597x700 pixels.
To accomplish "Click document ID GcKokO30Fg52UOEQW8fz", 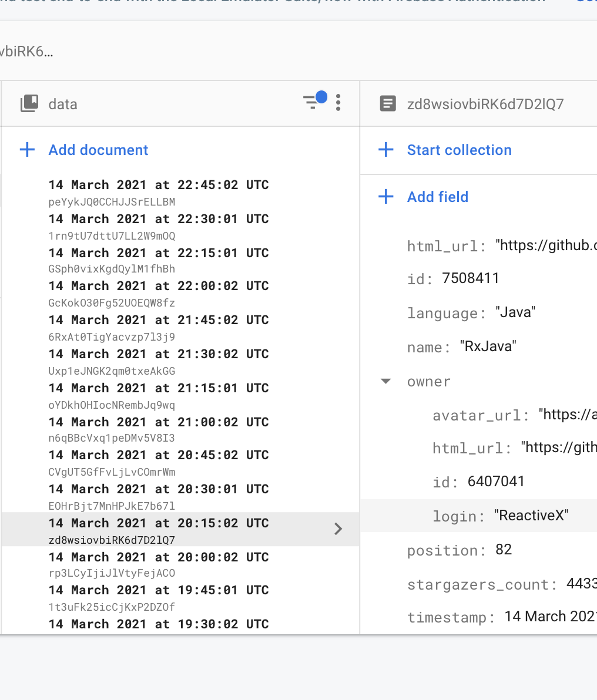I will (x=112, y=302).
